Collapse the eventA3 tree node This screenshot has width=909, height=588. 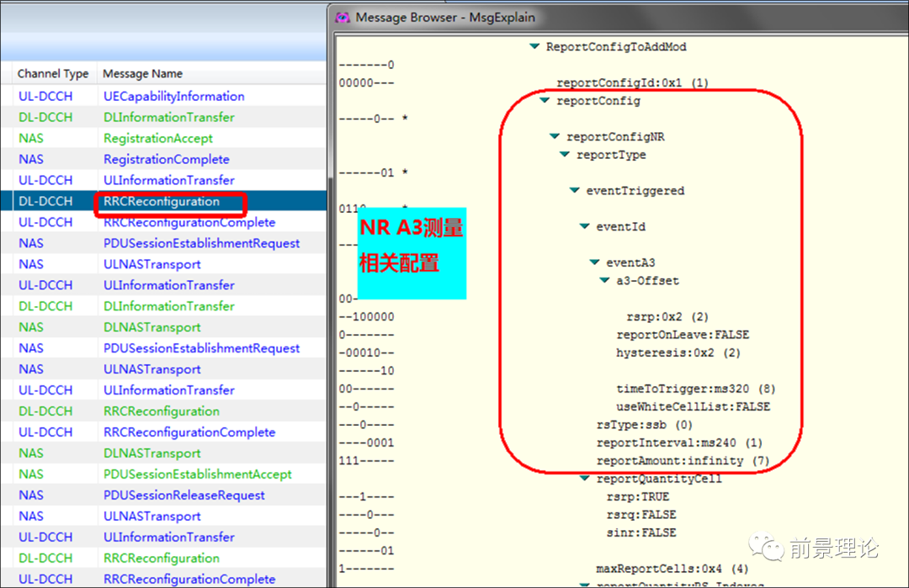(x=594, y=262)
